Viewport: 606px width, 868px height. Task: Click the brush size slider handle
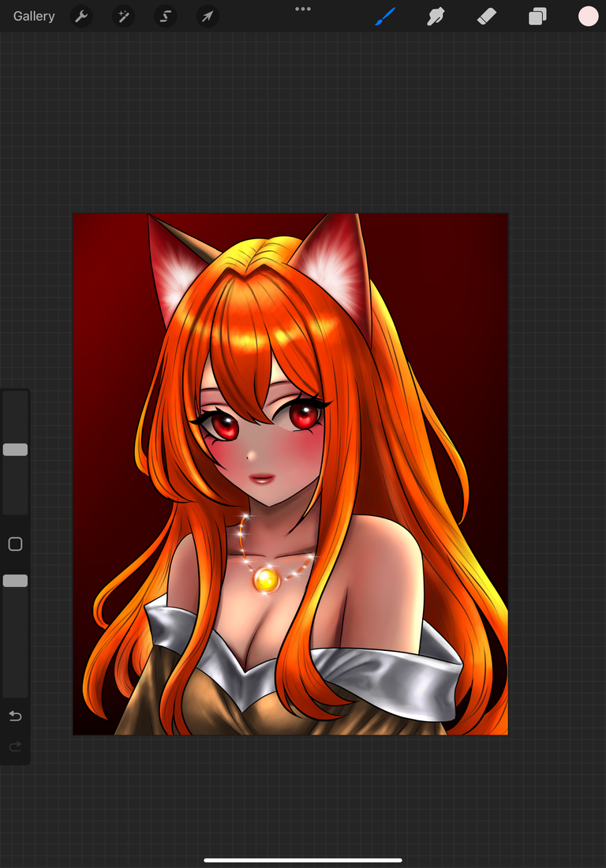click(x=15, y=450)
